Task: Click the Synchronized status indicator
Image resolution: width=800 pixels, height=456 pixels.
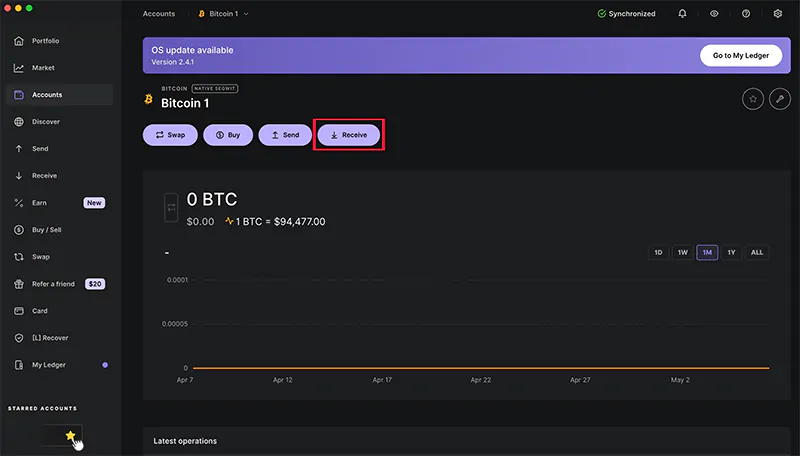Action: [x=626, y=14]
